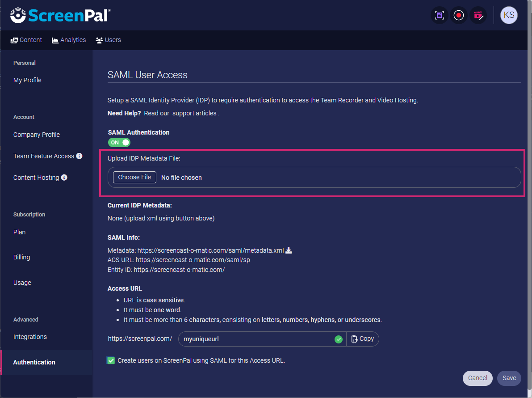The width and height of the screenshot is (532, 398).
Task: Open the support articles link
Action: click(x=194, y=113)
